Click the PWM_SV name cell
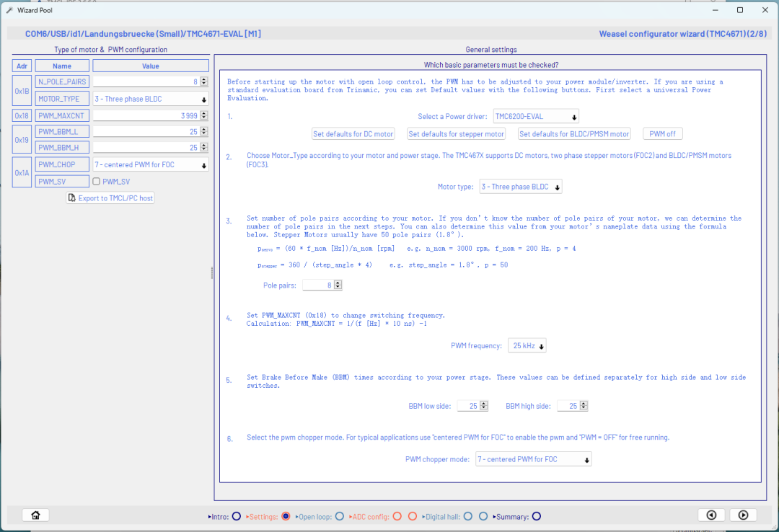The width and height of the screenshot is (779, 532). tap(62, 182)
